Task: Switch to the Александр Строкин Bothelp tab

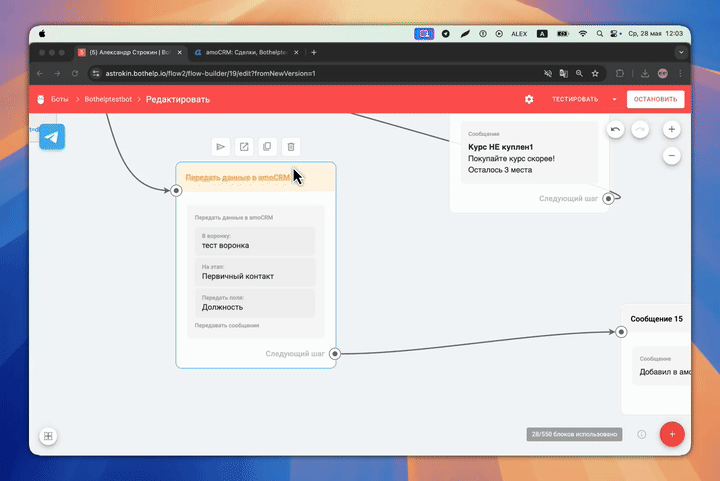Action: [x=130, y=52]
